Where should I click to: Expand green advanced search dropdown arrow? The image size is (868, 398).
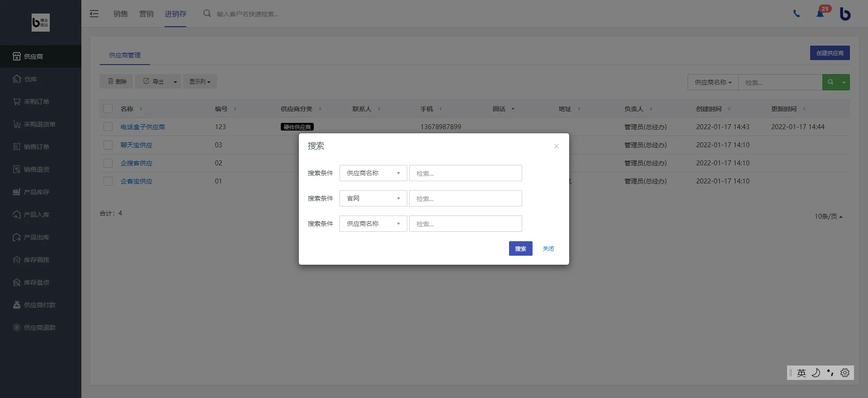pyautogui.click(x=844, y=82)
